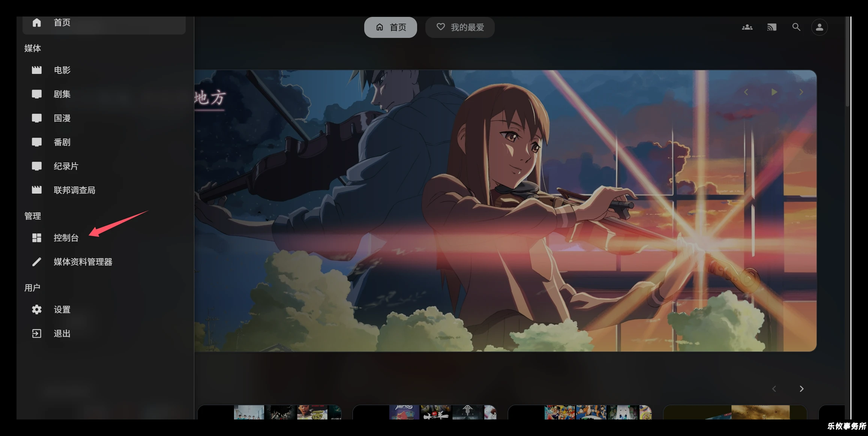Go to next banner slide
The height and width of the screenshot is (436, 868).
(801, 92)
